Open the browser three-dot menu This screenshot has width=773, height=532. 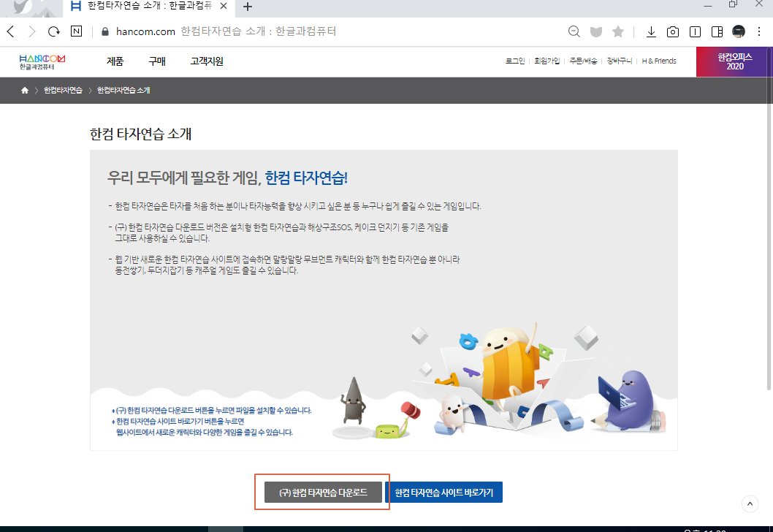(x=759, y=31)
